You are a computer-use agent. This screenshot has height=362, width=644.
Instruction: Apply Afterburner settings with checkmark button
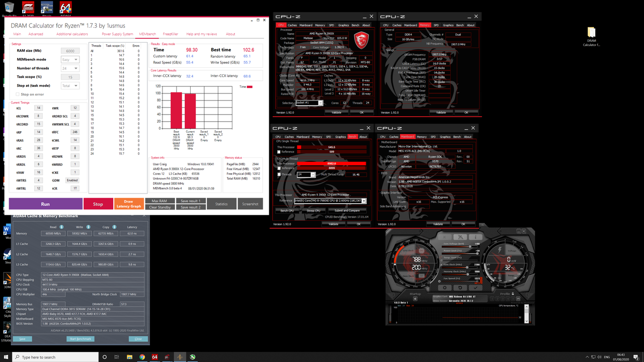click(475, 288)
